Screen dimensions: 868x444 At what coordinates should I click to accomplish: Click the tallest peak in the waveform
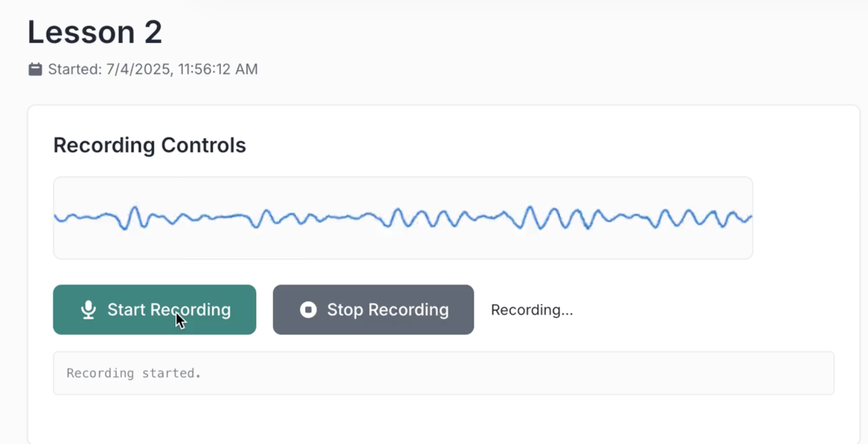(x=530, y=208)
